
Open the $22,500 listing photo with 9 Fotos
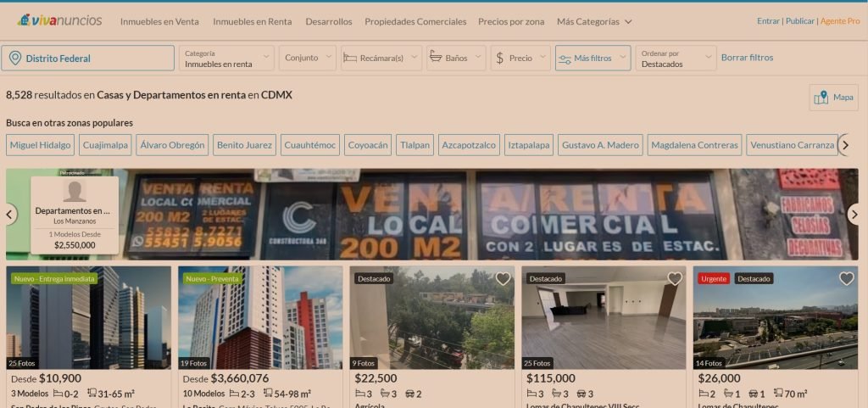pyautogui.click(x=431, y=318)
